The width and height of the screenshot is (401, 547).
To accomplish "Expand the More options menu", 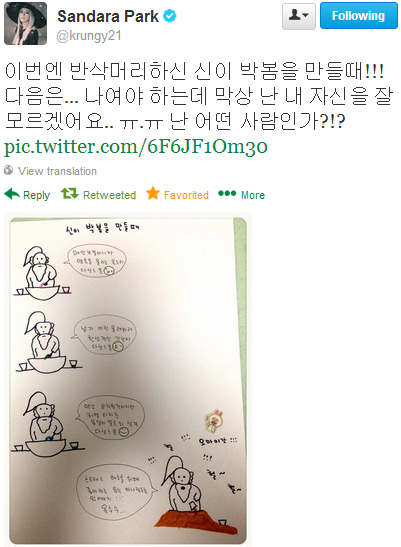I will (253, 195).
